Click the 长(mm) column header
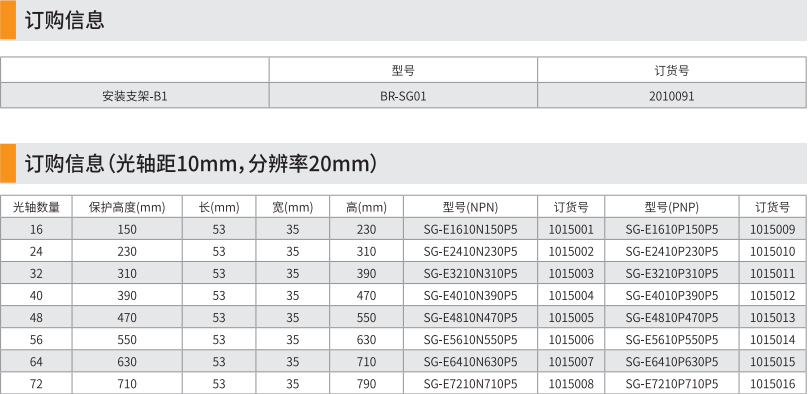The image size is (808, 394). [219, 208]
